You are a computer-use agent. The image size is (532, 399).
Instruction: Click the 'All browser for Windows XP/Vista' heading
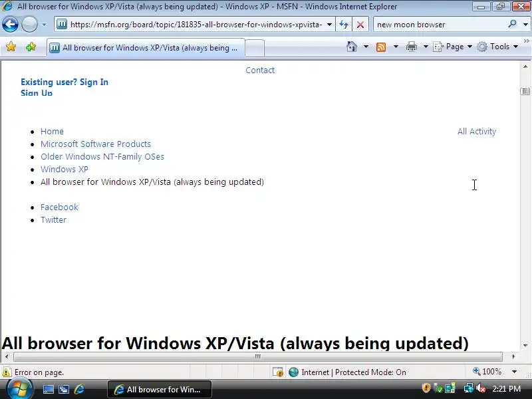point(235,342)
